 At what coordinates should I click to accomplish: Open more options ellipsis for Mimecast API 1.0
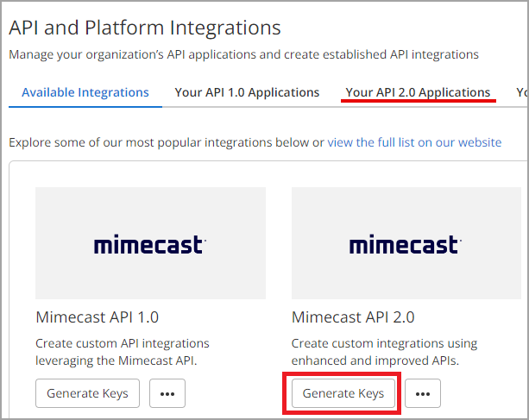(x=167, y=393)
